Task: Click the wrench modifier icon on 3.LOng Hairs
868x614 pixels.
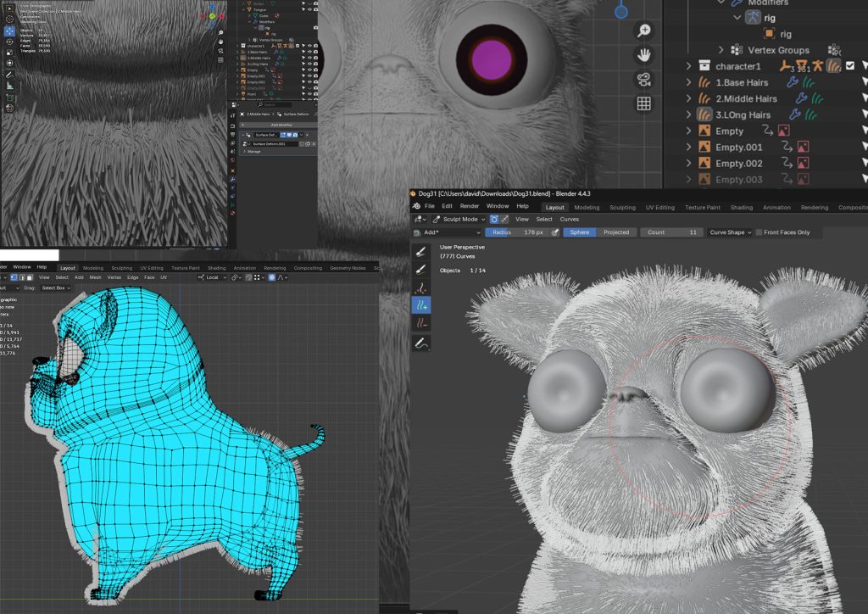Action: coord(795,114)
